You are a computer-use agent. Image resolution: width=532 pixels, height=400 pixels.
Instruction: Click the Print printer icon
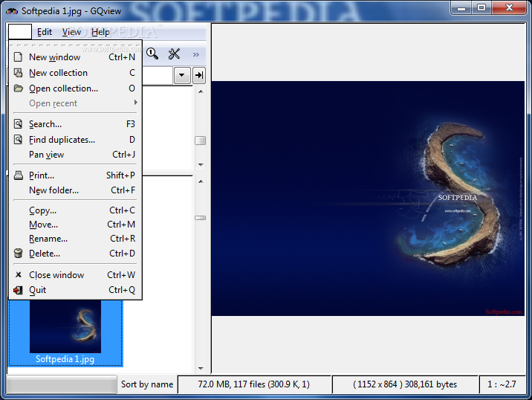19,175
